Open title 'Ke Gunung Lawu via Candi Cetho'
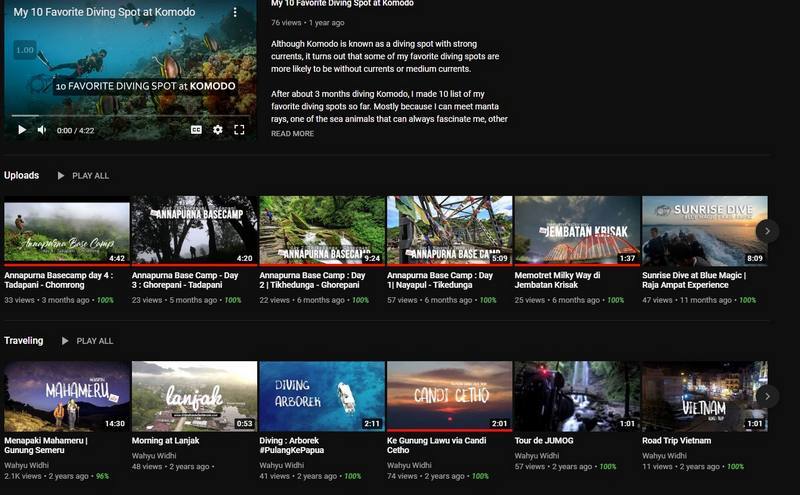The height and width of the screenshot is (495, 800). 436,446
